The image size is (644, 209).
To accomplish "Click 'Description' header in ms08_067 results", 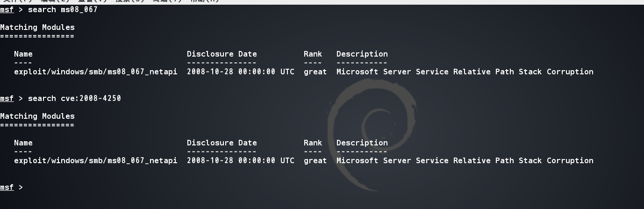I will (x=362, y=54).
